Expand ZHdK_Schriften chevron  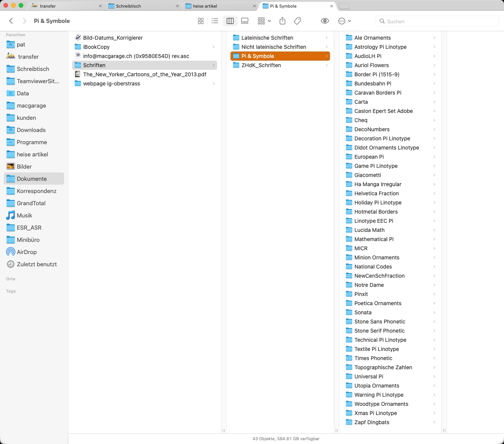(x=327, y=65)
